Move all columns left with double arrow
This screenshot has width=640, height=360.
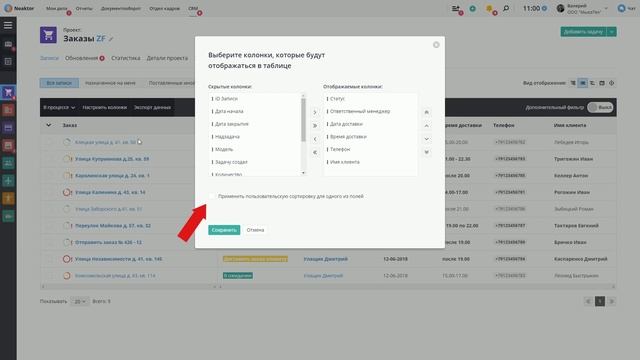pos(315,152)
